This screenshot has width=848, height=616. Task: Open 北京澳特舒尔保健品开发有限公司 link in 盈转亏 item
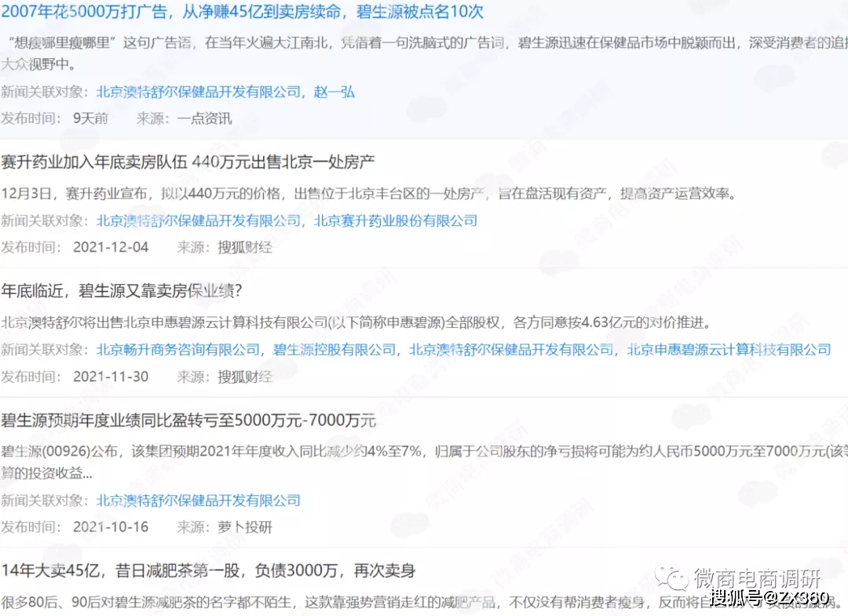pos(199,501)
